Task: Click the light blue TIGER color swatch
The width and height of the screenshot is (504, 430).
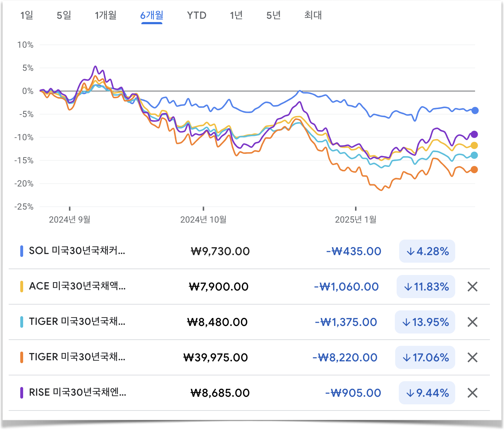Action: pos(22,322)
